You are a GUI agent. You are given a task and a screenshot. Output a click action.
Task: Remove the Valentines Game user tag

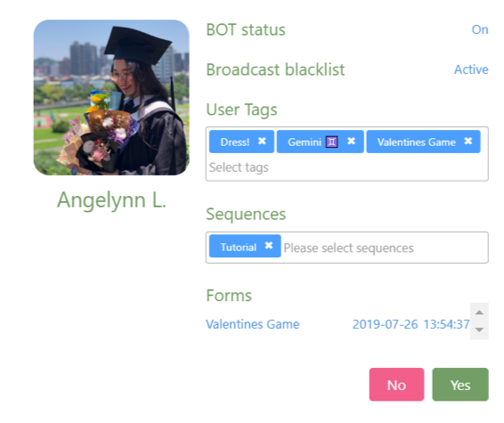(x=468, y=141)
